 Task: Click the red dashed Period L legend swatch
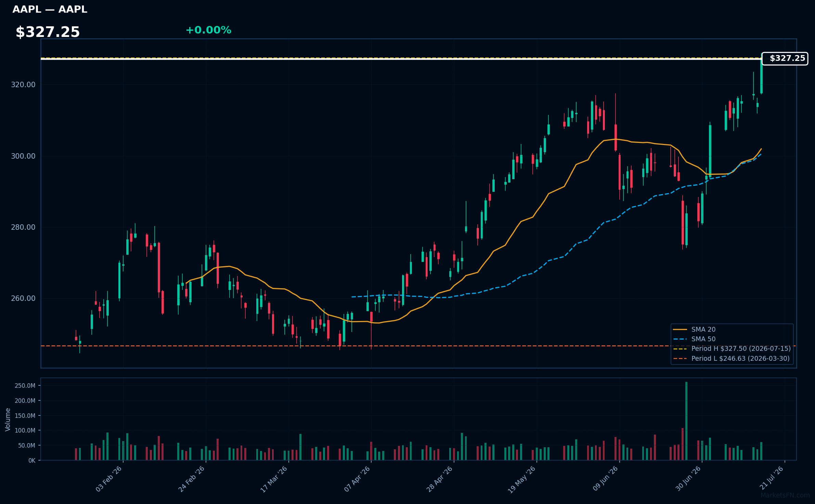tap(680, 359)
